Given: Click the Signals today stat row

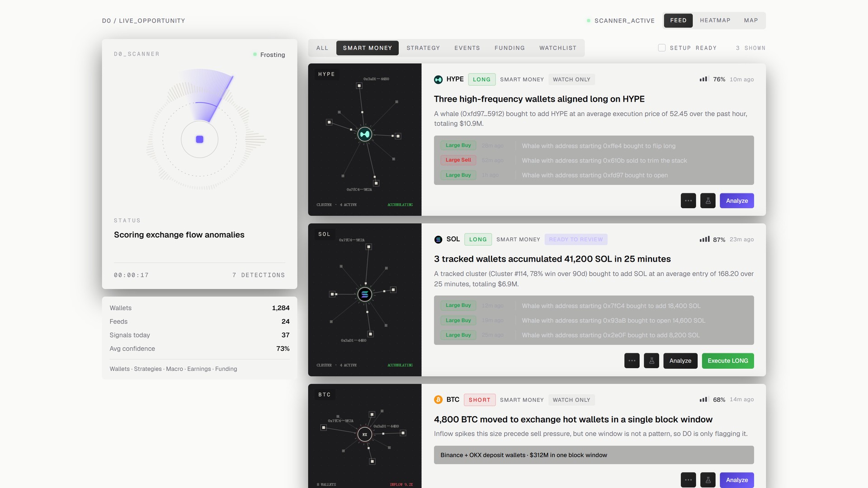Looking at the screenshot, I should point(199,335).
